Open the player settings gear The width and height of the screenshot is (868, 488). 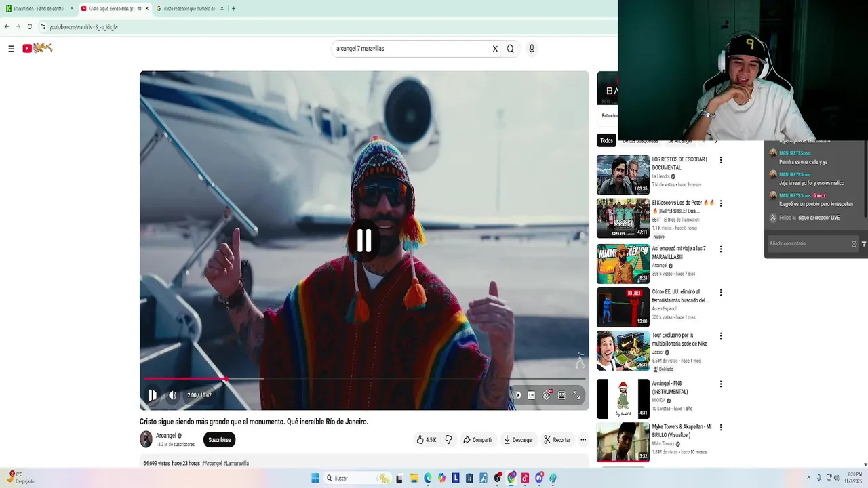(547, 395)
